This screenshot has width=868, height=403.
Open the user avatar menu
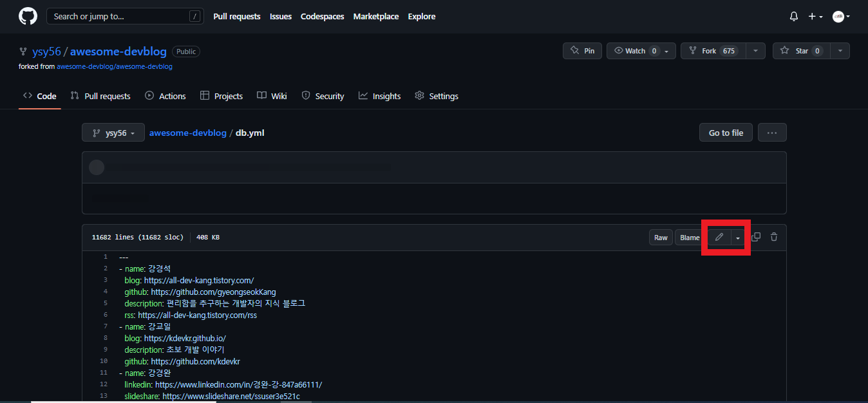841,17
